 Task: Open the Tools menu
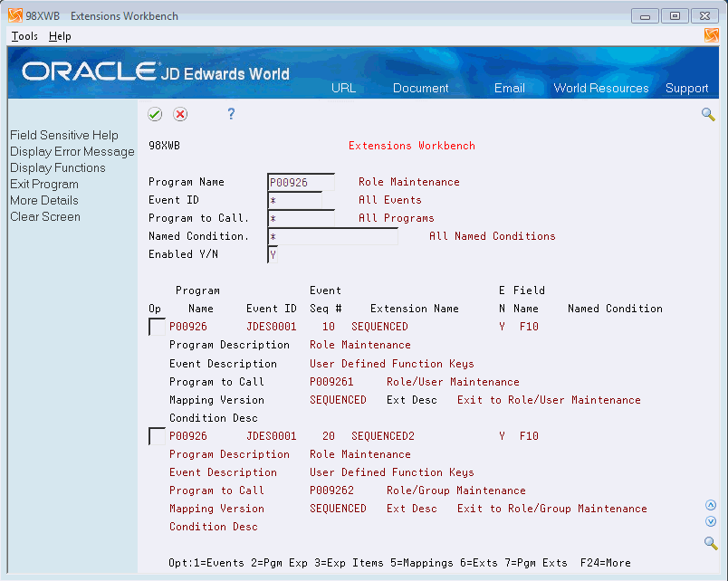pos(24,36)
